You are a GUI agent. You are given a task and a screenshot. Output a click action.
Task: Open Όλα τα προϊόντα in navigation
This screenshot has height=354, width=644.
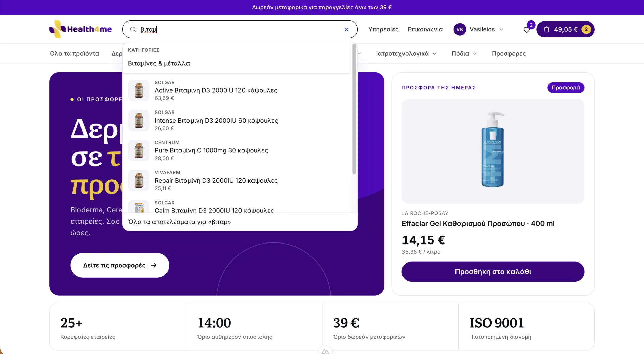(74, 53)
